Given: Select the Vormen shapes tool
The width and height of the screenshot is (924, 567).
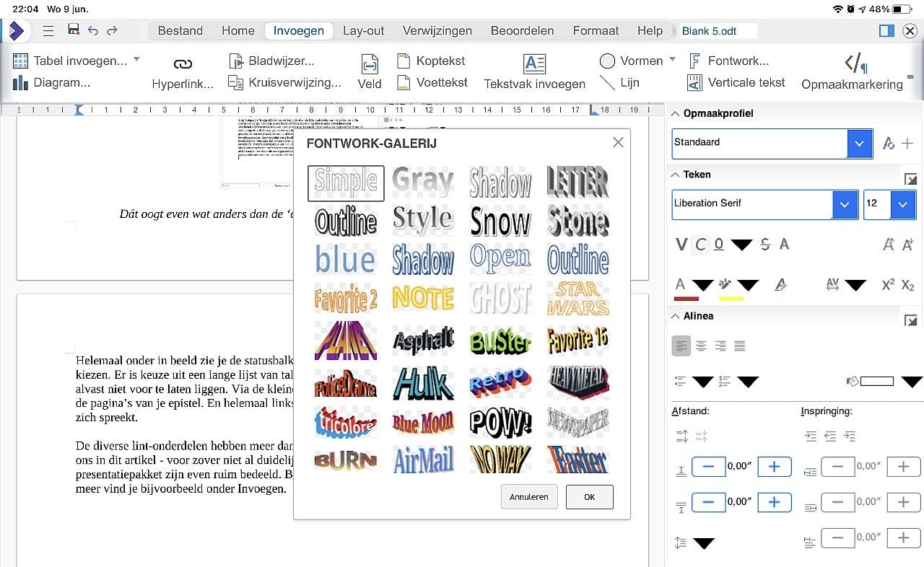Looking at the screenshot, I should pyautogui.click(x=632, y=61).
